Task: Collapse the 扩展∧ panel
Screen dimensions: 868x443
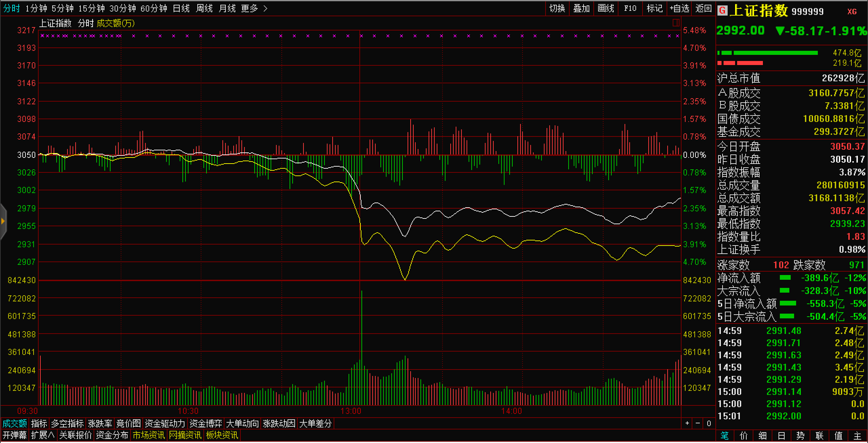Action: (43, 435)
